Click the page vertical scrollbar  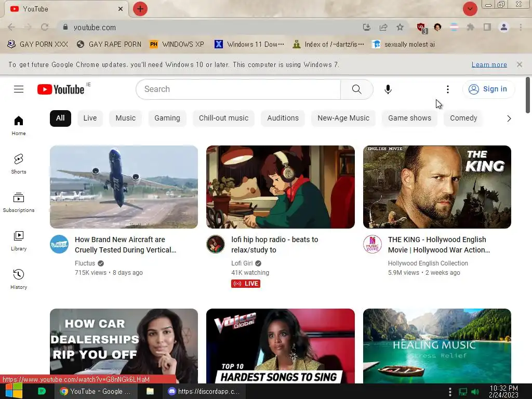pyautogui.click(x=528, y=95)
